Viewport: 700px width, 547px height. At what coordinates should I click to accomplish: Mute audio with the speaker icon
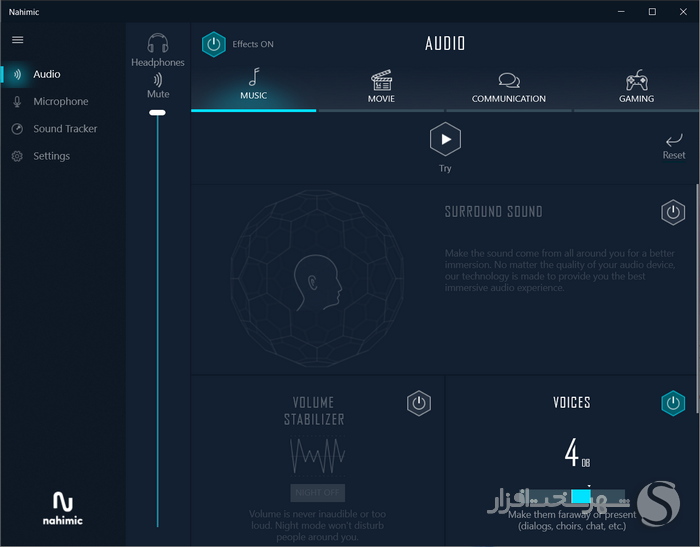pyautogui.click(x=158, y=80)
